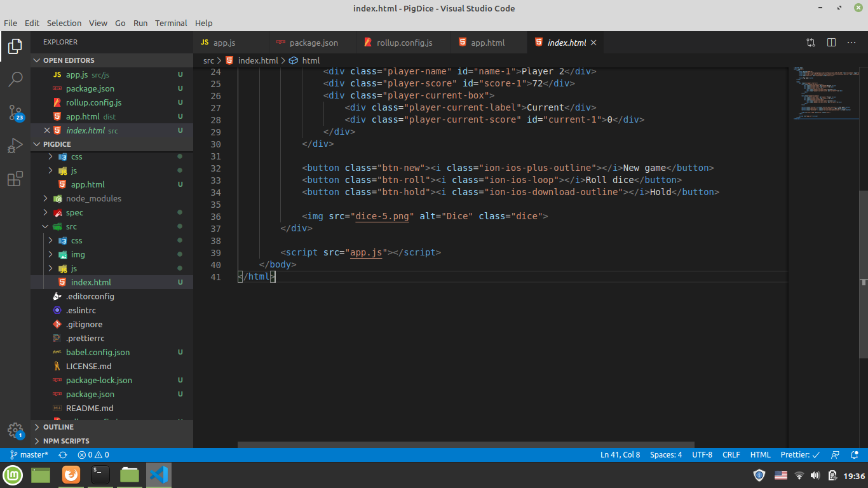The image size is (868, 488).
Task: Open babel.config.json in the file tree
Action: coord(112,352)
